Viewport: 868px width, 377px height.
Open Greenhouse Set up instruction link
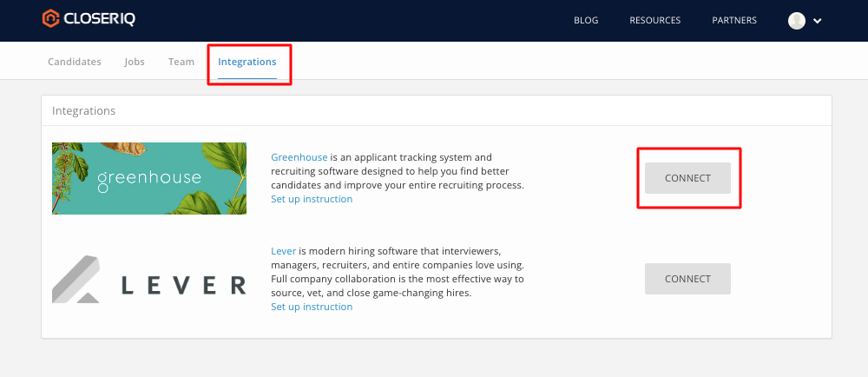click(x=312, y=200)
